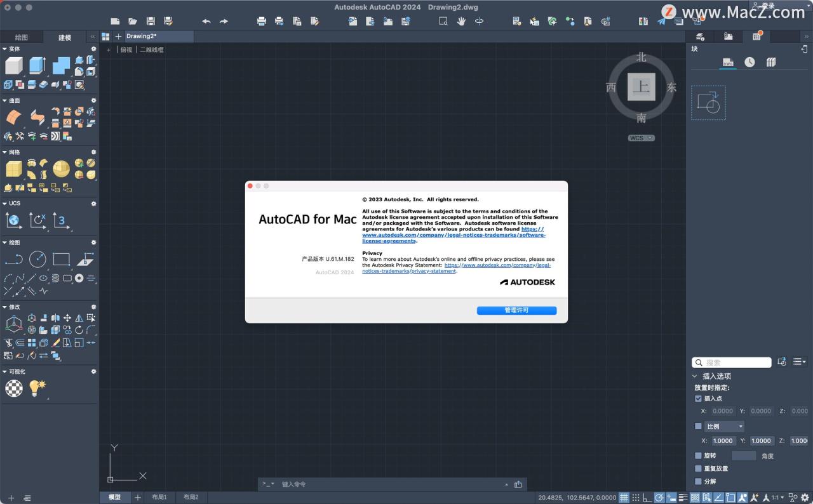813x504 pixels.
Task: Click the light source icon under 可视化
Action: pyautogui.click(x=37, y=387)
